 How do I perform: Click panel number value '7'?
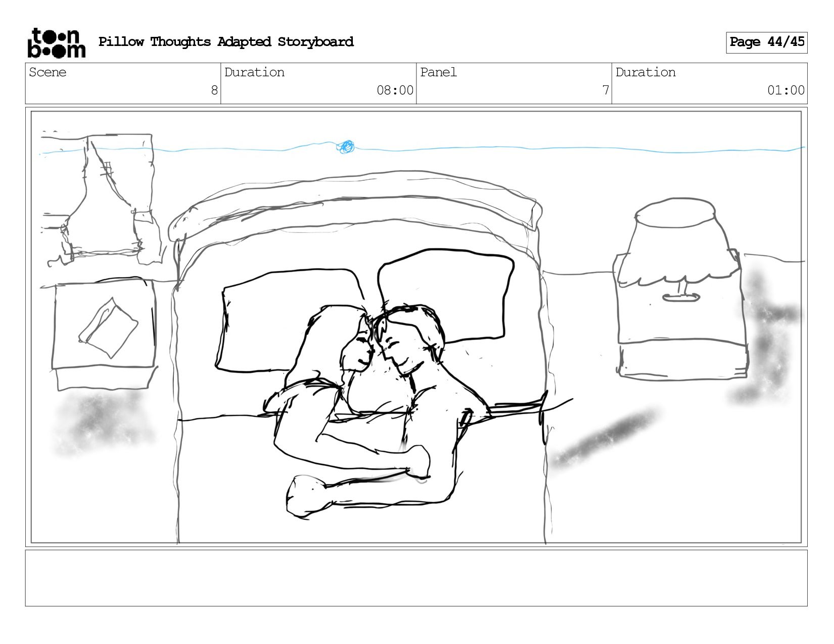tap(606, 90)
